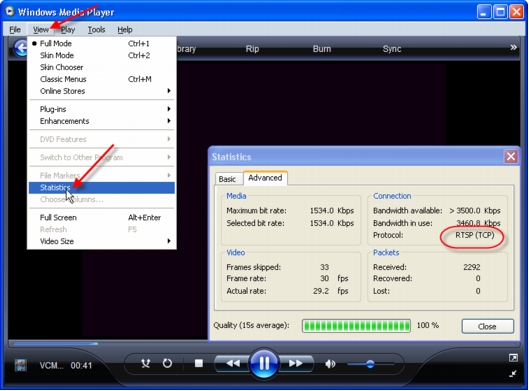The image size is (529, 391).
Task: Click the Close button in Statistics
Action: 488,326
